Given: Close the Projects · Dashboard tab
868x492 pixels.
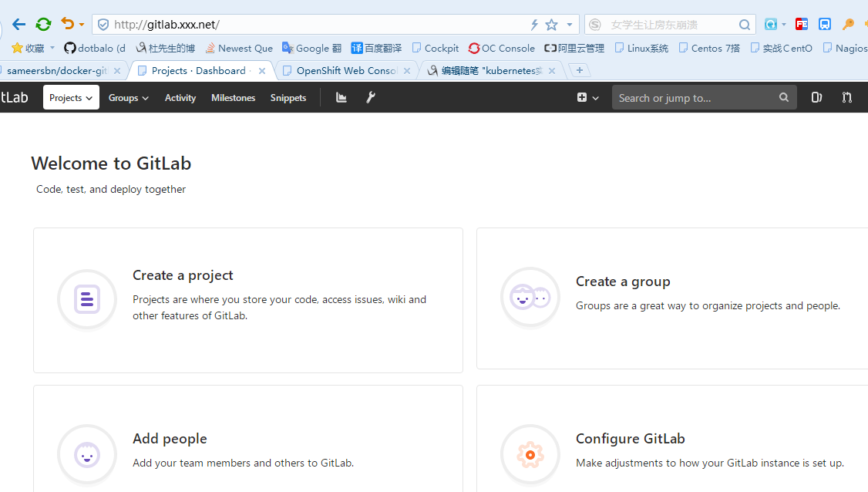Looking at the screenshot, I should click(x=262, y=71).
